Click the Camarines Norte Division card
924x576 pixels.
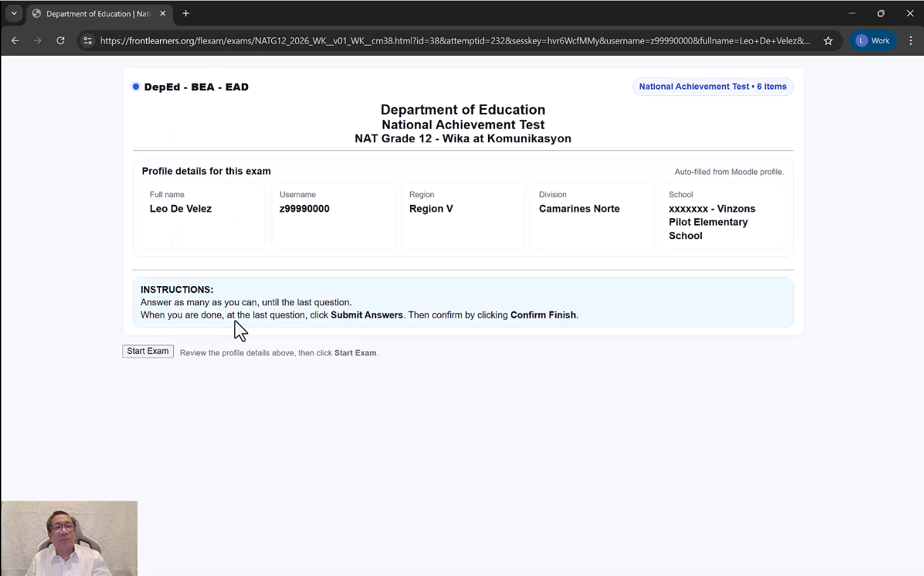click(592, 216)
